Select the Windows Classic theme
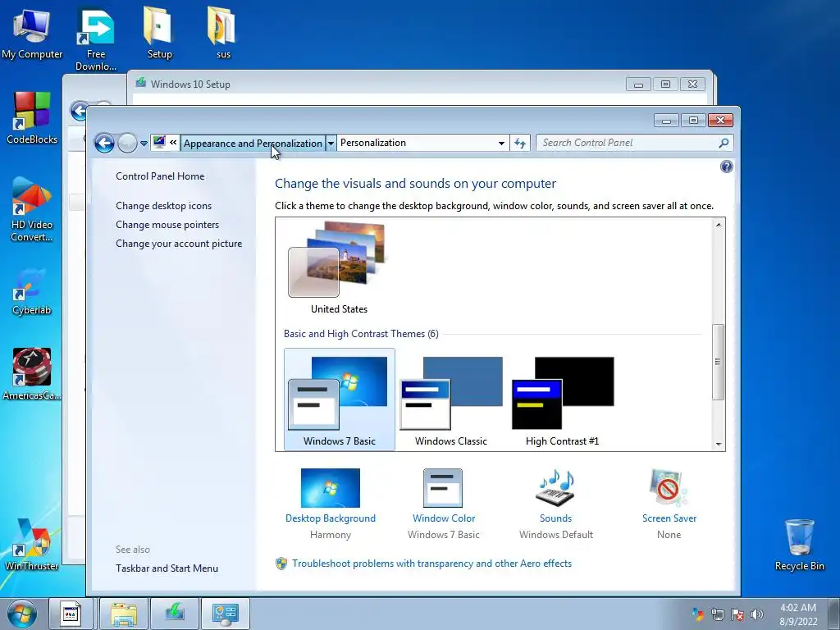840x630 pixels. point(450,400)
